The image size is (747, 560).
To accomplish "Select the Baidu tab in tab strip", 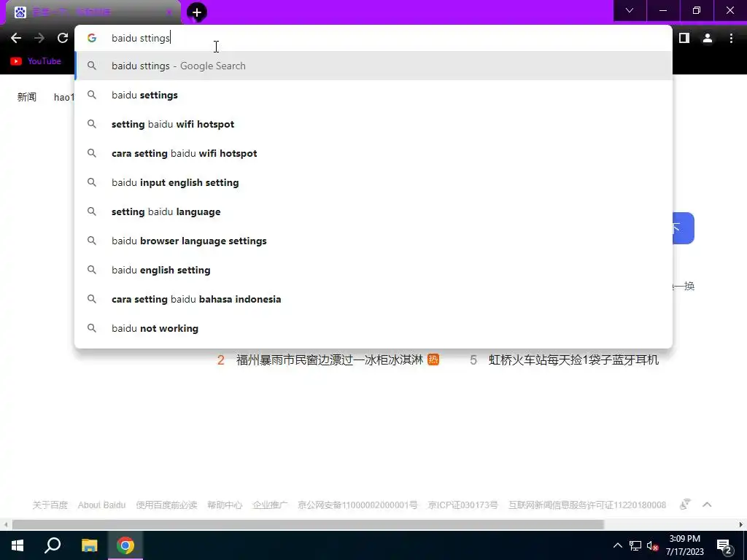I will pos(93,12).
